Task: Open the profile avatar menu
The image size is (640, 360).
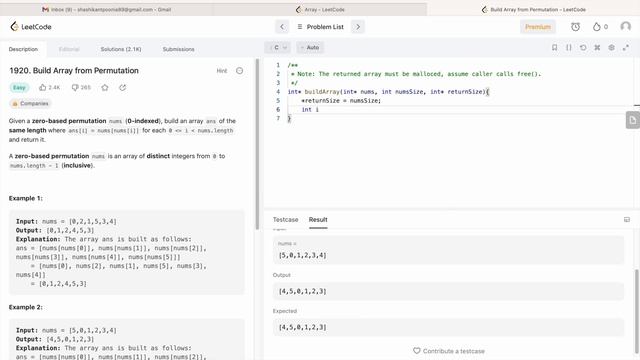Action: click(625, 27)
